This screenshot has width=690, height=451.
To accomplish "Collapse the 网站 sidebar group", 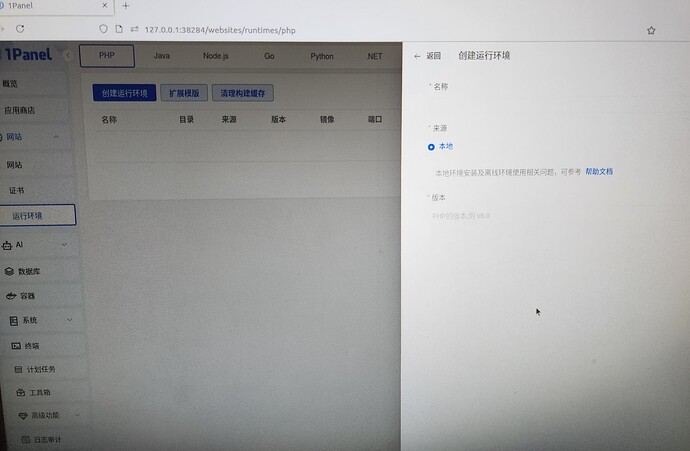I will click(x=56, y=136).
